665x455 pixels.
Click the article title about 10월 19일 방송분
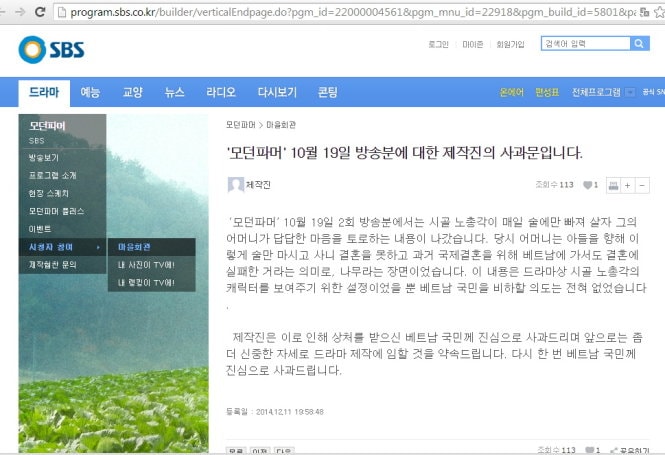405,153
